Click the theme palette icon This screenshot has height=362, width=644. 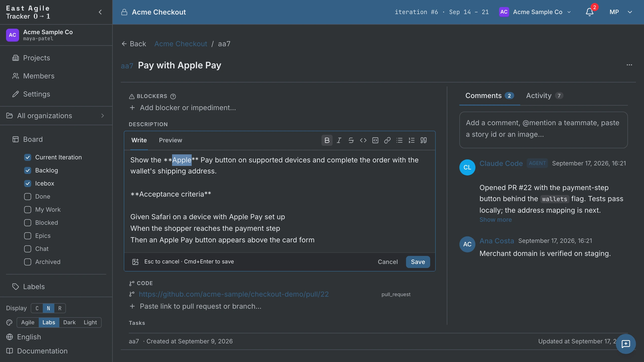(9, 323)
